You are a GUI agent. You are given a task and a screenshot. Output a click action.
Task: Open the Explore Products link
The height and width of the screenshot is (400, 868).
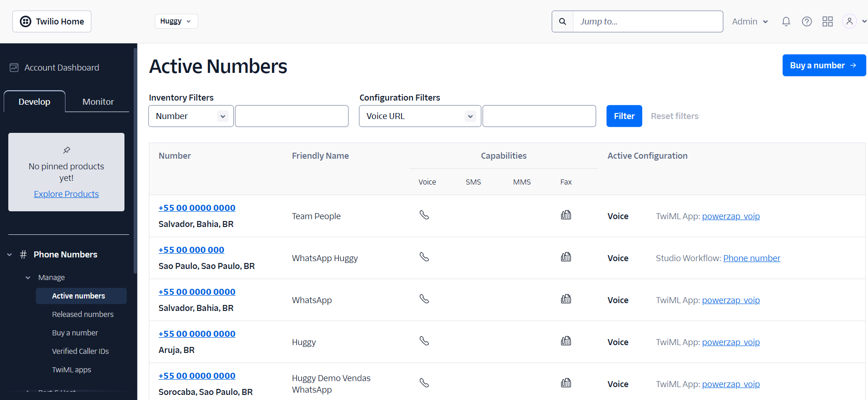(x=66, y=194)
